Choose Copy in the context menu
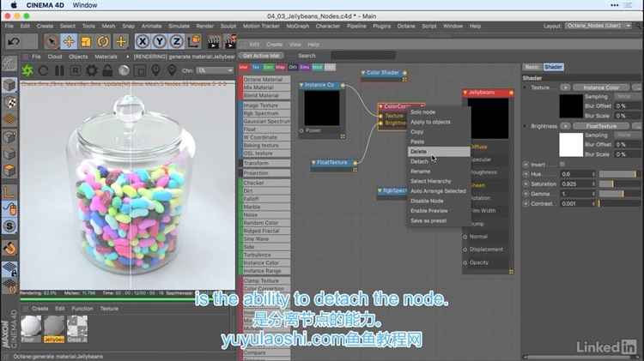Screen dimensions: 644x361 [x=439, y=132]
